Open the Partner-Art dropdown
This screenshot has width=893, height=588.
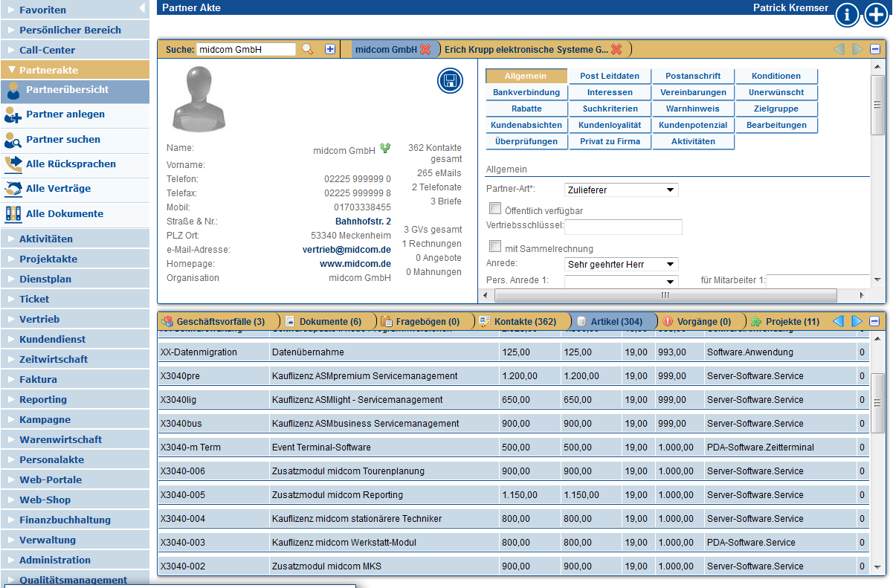[621, 190]
